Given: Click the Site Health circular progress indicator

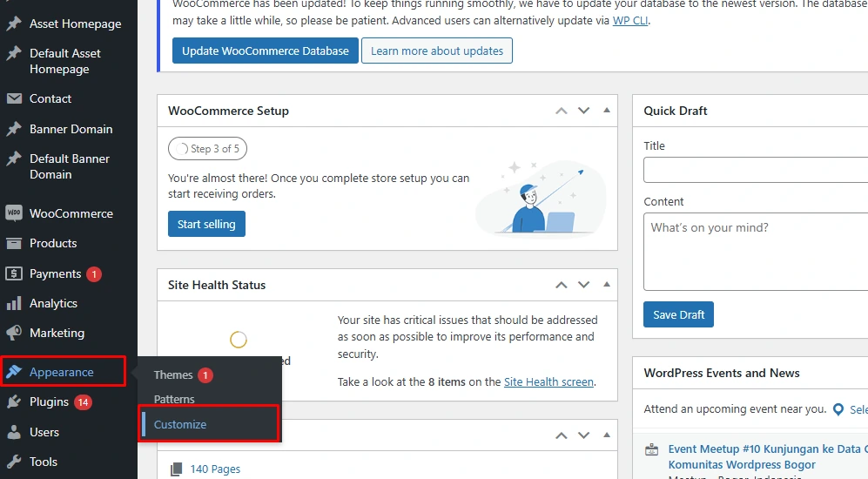Looking at the screenshot, I should (238, 340).
